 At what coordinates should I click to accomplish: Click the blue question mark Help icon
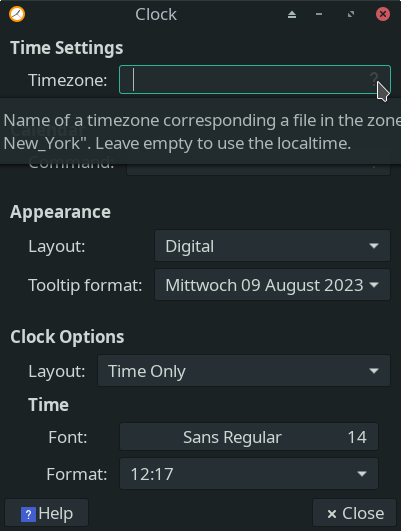pyautogui.click(x=28, y=515)
